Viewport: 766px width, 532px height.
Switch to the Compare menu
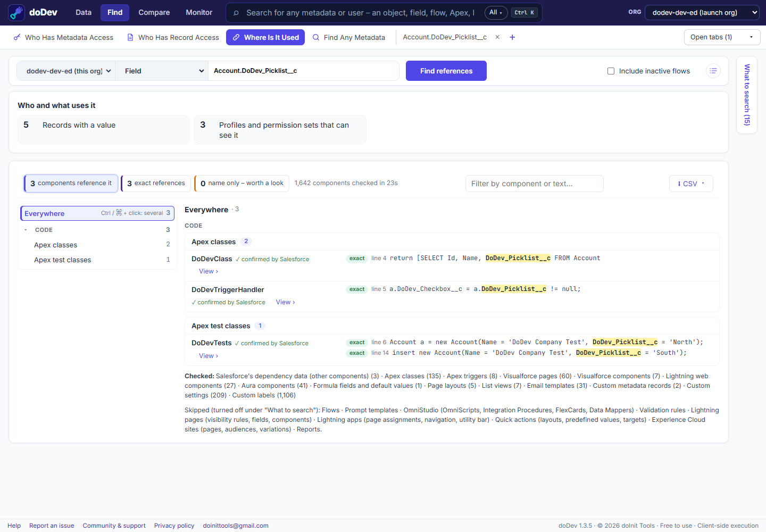154,12
